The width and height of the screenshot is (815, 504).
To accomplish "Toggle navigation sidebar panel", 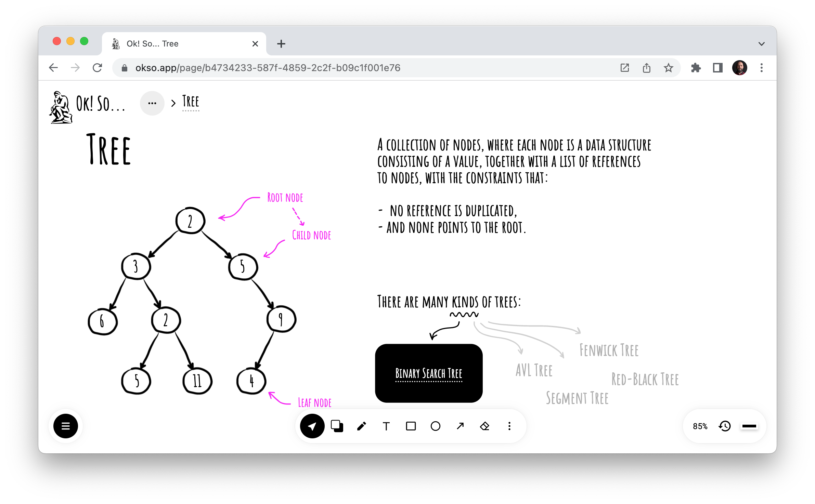I will coord(65,425).
